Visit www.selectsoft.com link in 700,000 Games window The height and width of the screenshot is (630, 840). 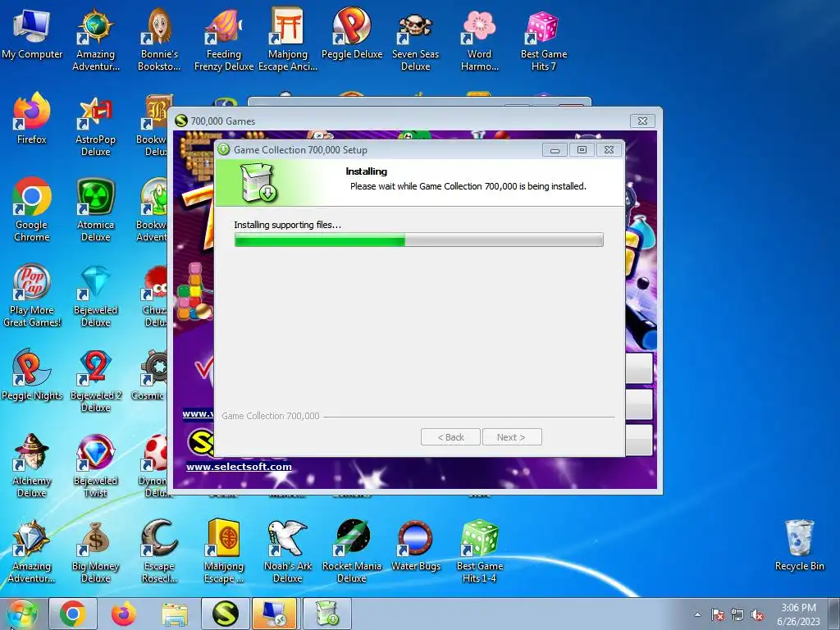tap(239, 467)
